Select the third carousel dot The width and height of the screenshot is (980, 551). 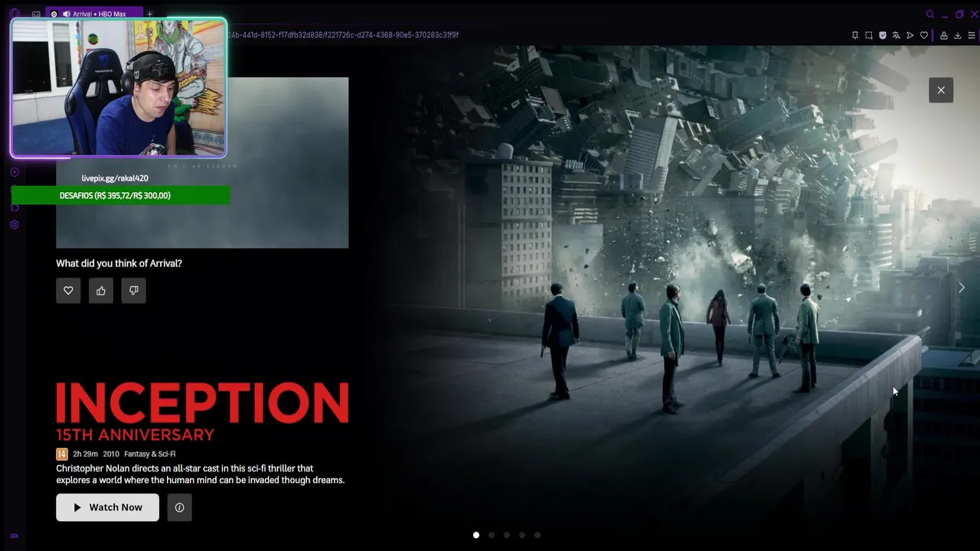507,535
